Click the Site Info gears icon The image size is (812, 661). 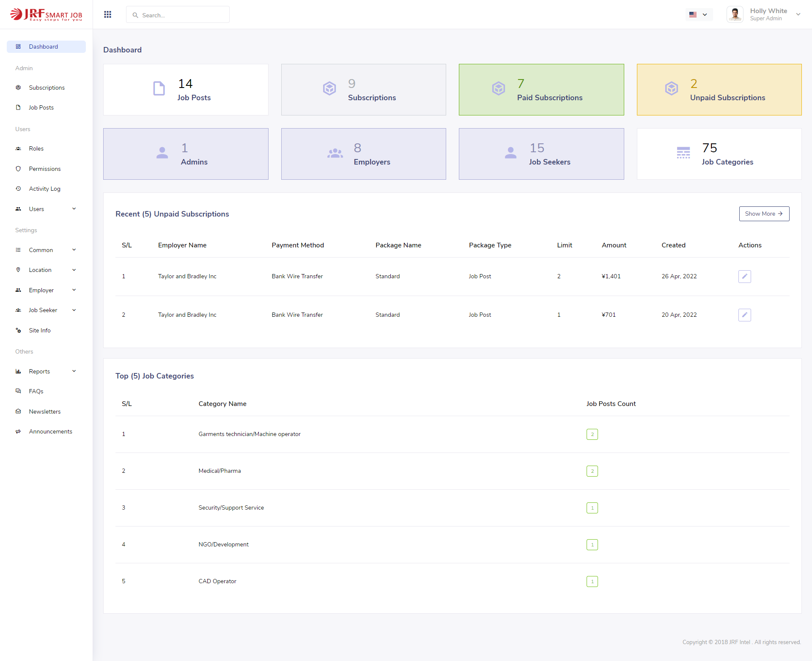(18, 330)
